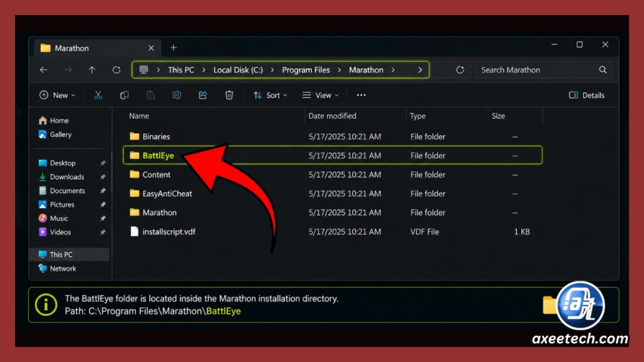
Task: Expand chevron after This PC breadcrumb
Action: coord(203,70)
